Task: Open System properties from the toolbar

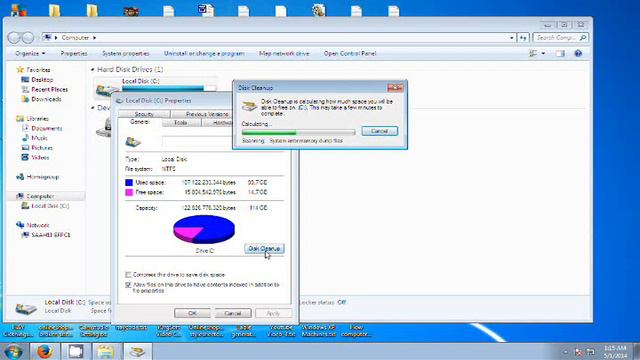Action: pos(126,53)
